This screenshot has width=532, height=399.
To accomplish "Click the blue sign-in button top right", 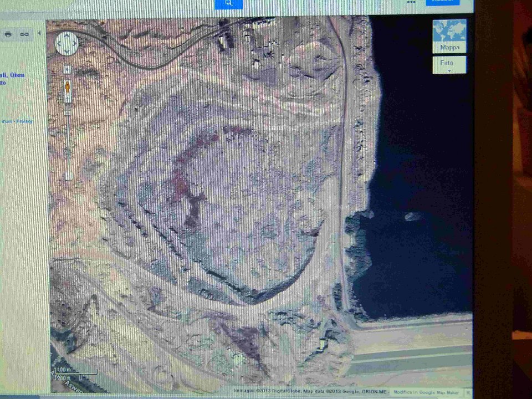I will [x=442, y=2].
